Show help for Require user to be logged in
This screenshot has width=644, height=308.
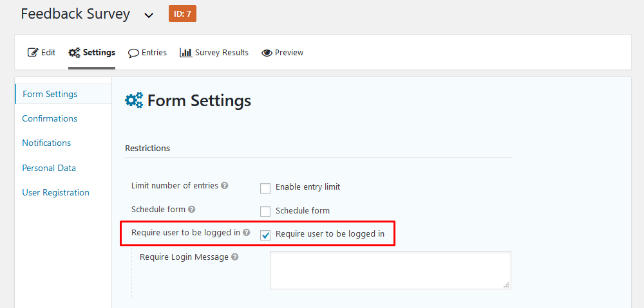coord(246,233)
